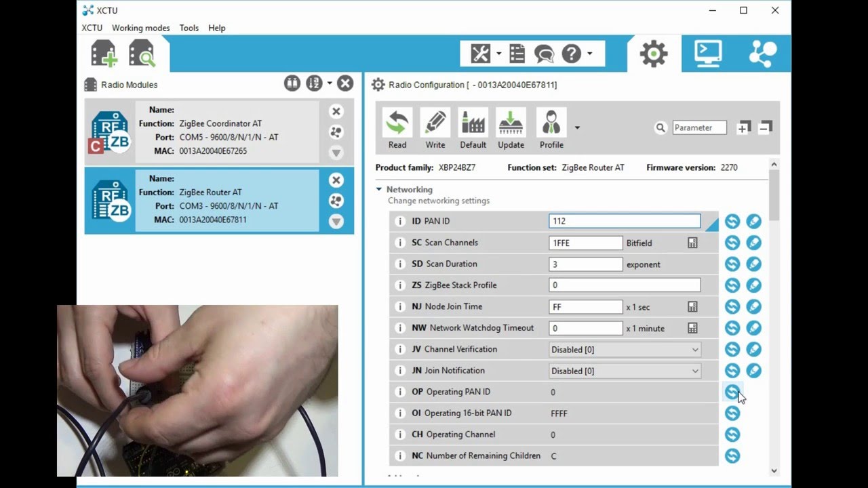Click the Profile button
868x488 pixels.
pos(551,129)
